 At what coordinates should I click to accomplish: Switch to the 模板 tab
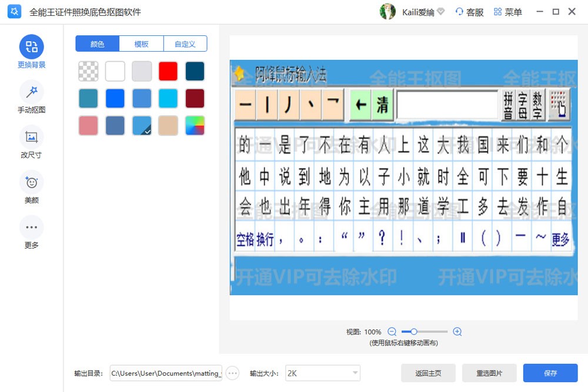pyautogui.click(x=141, y=44)
